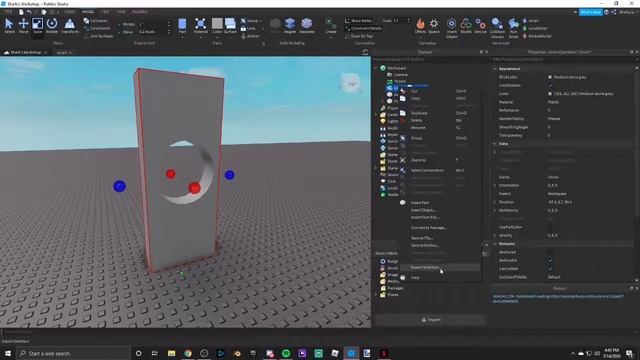Choose the Transform tool
The height and width of the screenshot is (360, 640).
(x=70, y=26)
